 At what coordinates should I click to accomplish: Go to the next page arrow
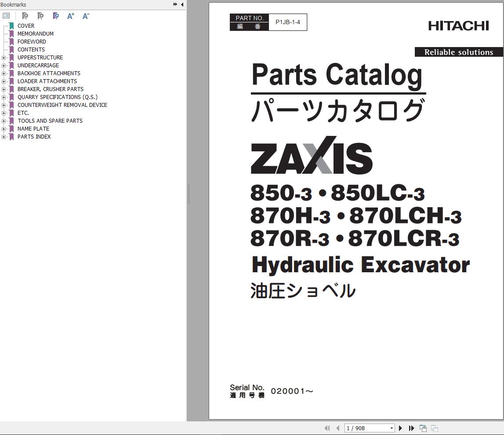pos(400,428)
